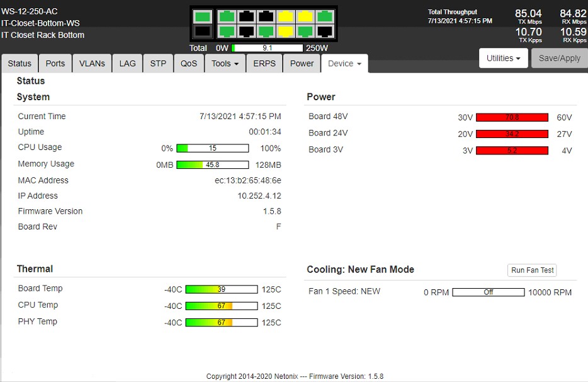Click the CPU Usage progress bar
Image resolution: width=588 pixels, height=382 pixels.
click(x=213, y=148)
